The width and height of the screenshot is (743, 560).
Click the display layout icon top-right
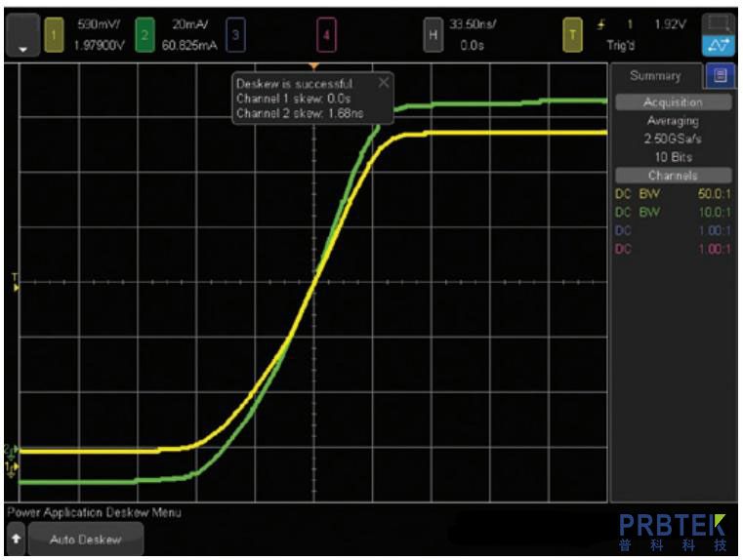pos(718,23)
